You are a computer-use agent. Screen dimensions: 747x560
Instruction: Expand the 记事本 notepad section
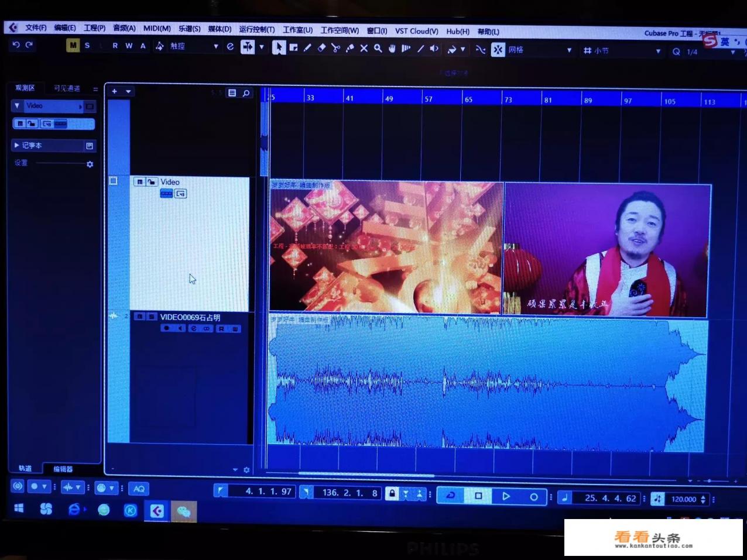click(x=17, y=145)
